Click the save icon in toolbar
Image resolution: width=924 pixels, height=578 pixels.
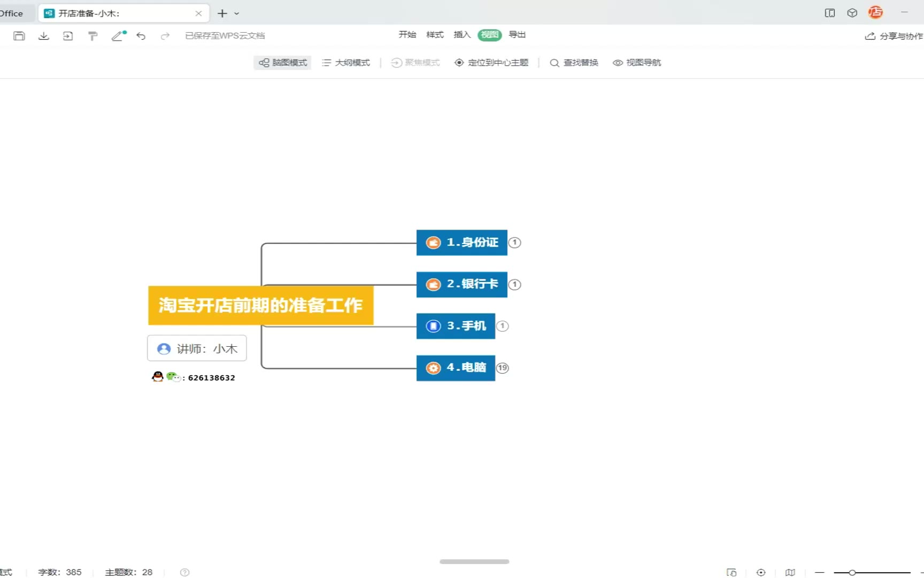pyautogui.click(x=19, y=36)
